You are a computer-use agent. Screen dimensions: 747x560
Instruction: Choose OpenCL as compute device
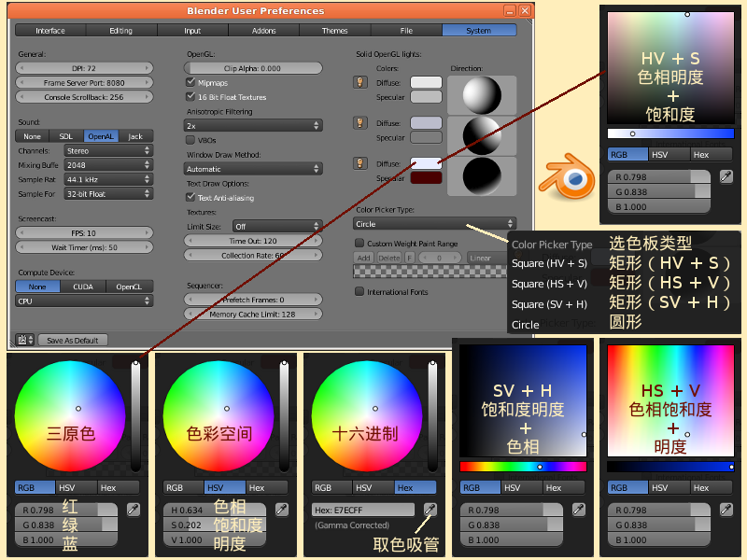[129, 287]
